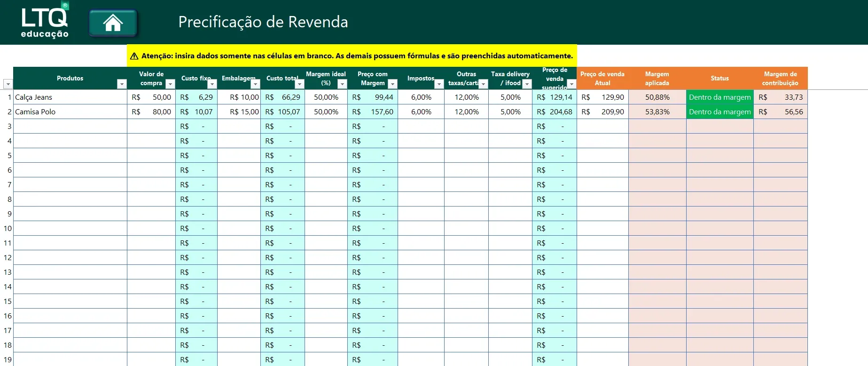Click the home icon button
The width and height of the screenshot is (868, 366).
point(113,23)
